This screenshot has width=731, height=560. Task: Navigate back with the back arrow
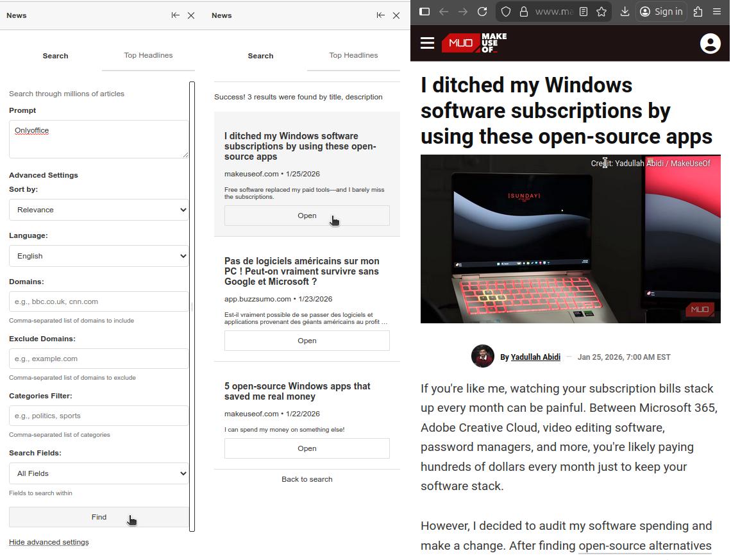(x=442, y=12)
